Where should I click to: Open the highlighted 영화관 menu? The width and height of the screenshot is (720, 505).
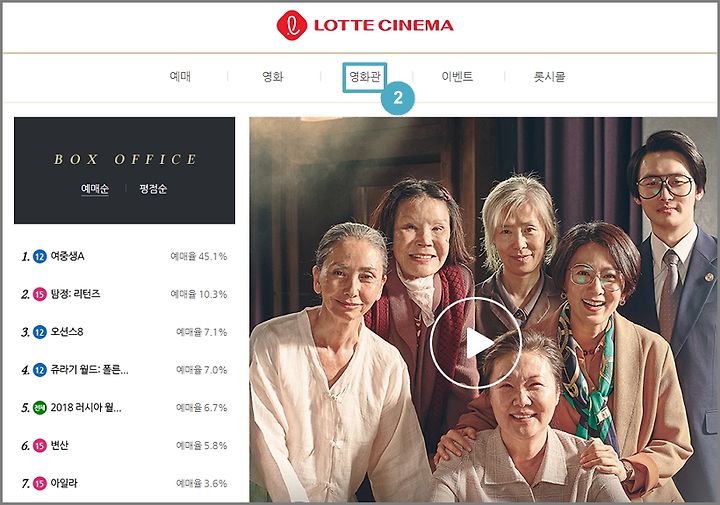pyautogui.click(x=365, y=77)
